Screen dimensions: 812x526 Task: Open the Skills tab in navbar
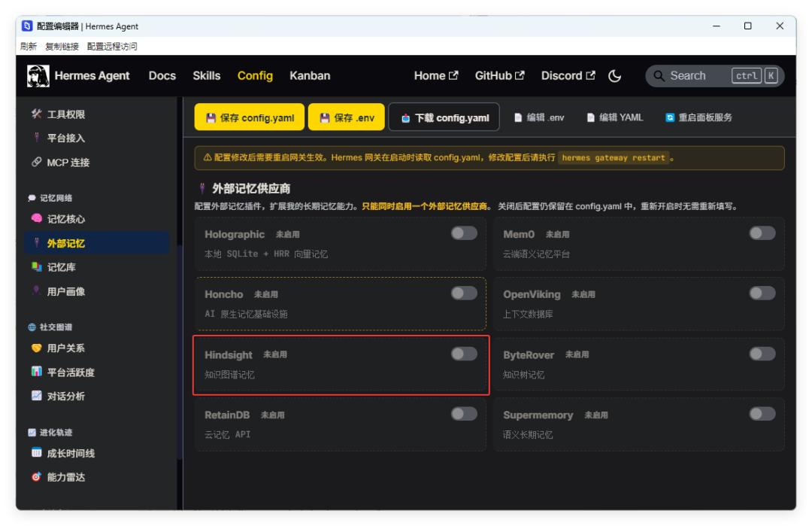(x=207, y=76)
